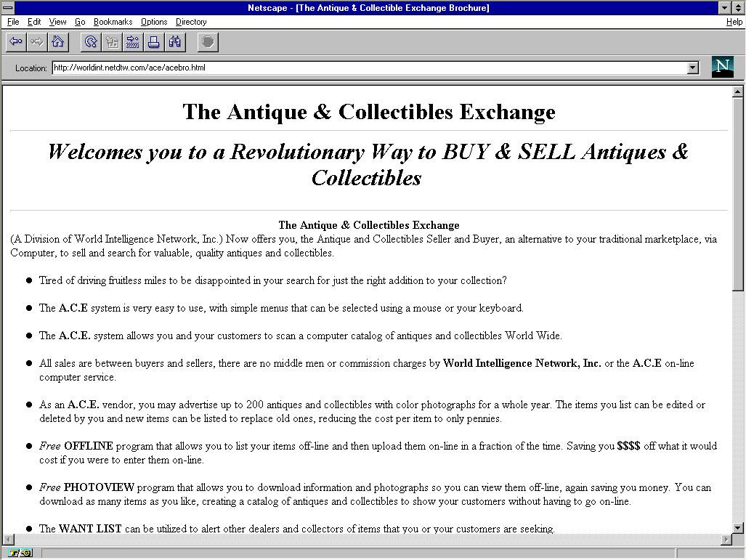746x560 pixels.
Task: Click the horizontal scrollbar left arrow
Action: coord(9,539)
